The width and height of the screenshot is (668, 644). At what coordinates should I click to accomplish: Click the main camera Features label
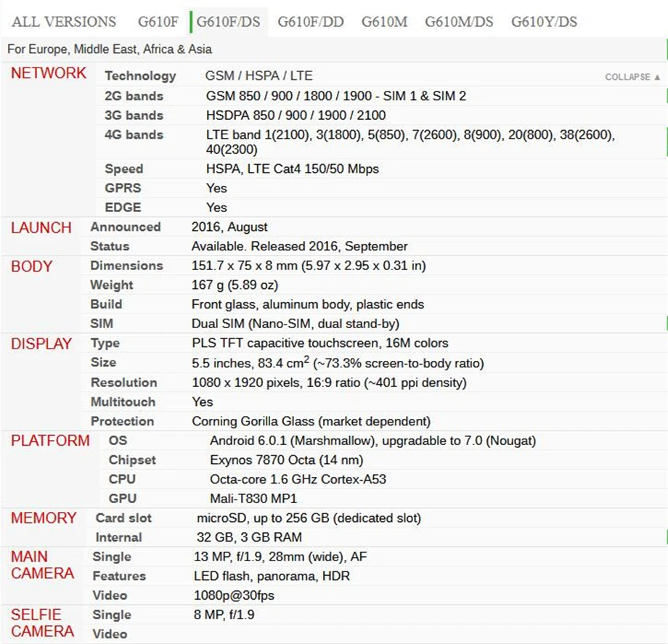coord(119,576)
